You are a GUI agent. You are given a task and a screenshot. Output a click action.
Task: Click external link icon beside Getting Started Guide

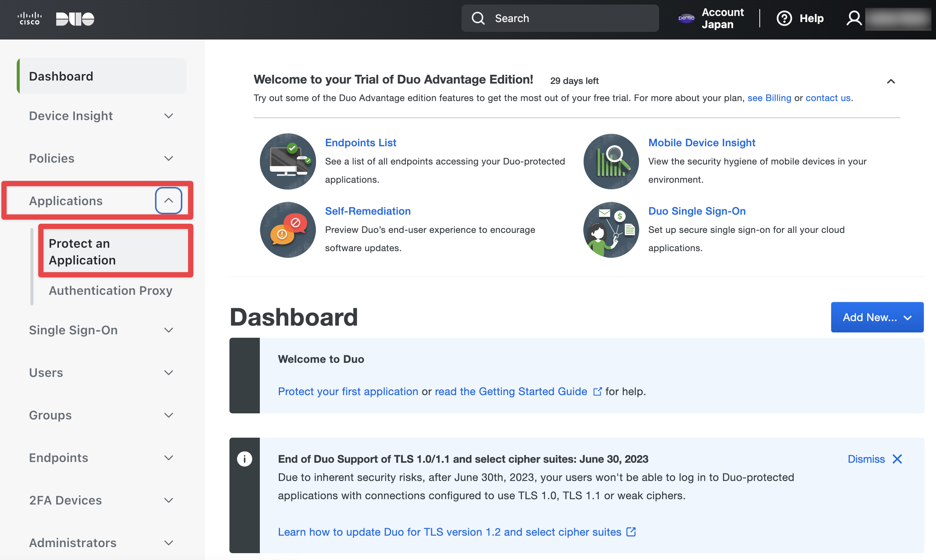pos(597,391)
